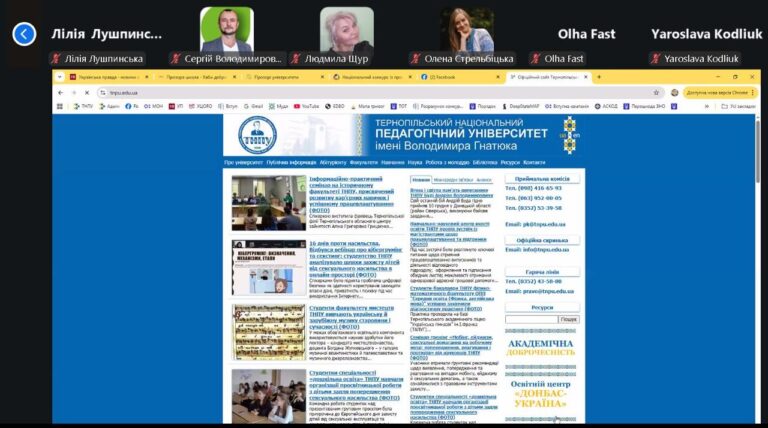
Task: Open the Академічна доброчесність banner
Action: click(x=541, y=348)
